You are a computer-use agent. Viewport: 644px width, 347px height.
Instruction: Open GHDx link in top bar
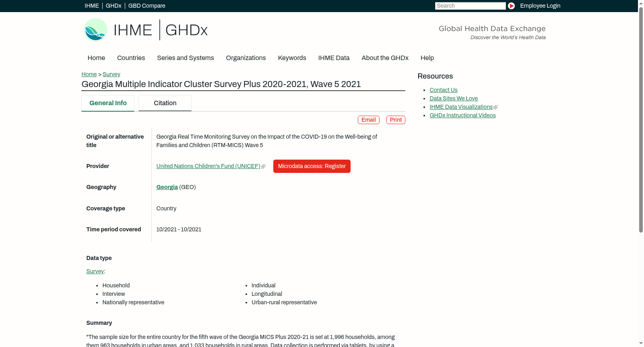pyautogui.click(x=114, y=6)
